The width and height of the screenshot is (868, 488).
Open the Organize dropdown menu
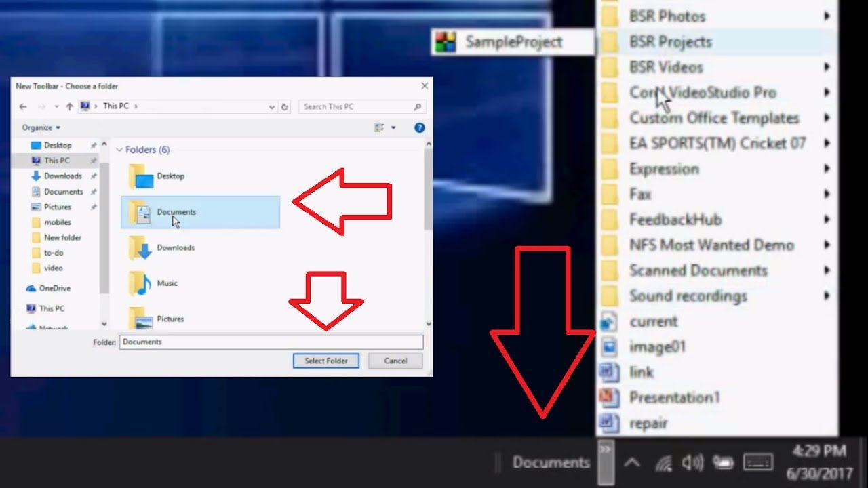[41, 127]
